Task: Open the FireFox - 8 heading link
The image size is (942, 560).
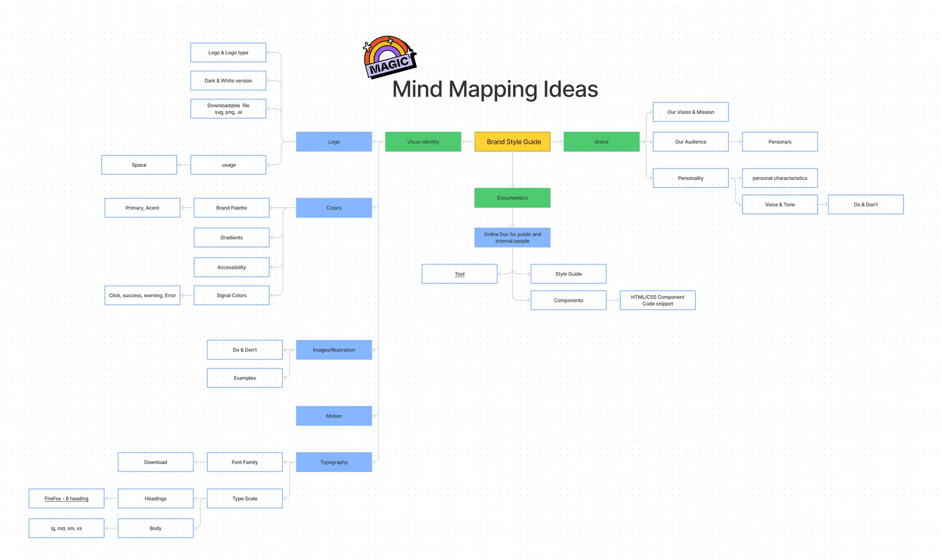Action: point(66,499)
